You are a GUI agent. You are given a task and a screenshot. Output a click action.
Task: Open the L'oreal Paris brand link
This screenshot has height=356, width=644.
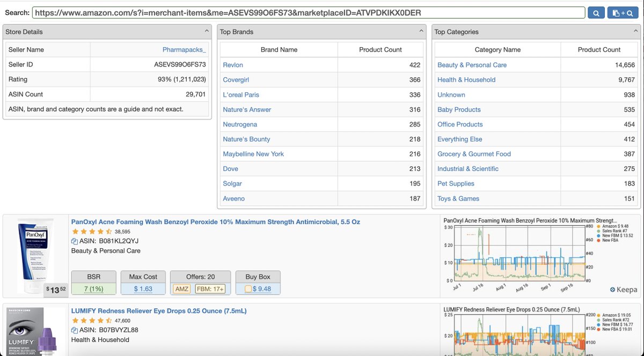coord(241,95)
